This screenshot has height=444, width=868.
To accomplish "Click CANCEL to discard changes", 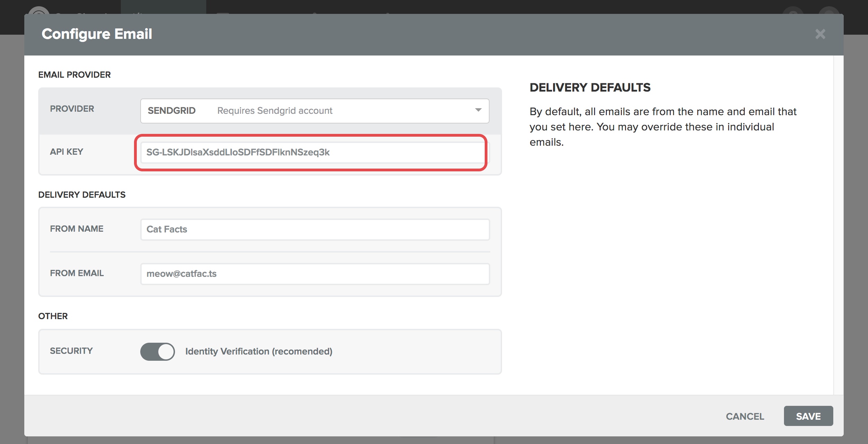I will pos(745,416).
